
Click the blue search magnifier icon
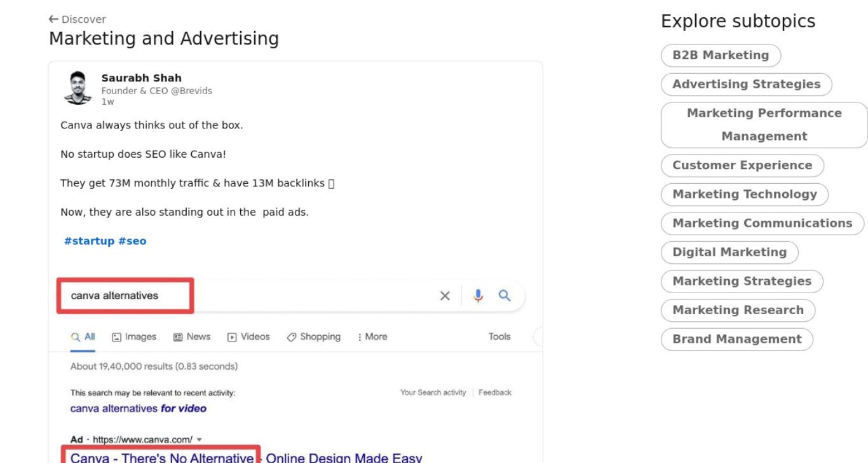[504, 296]
